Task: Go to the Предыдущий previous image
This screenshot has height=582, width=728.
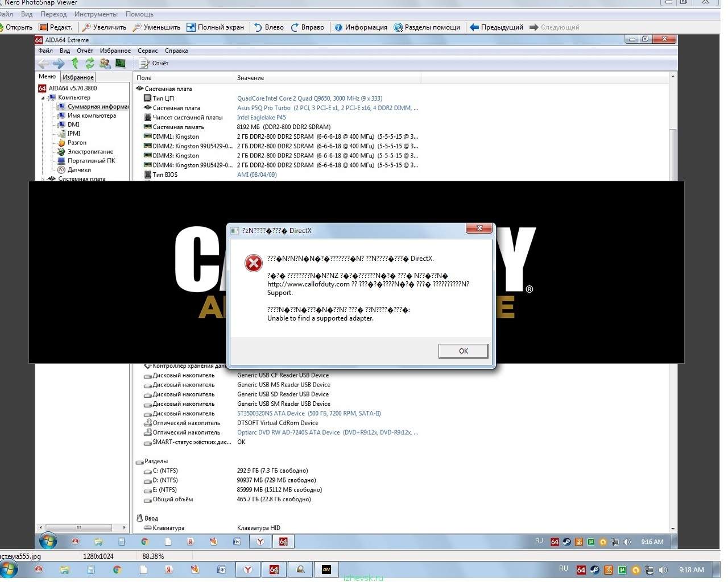Action: tap(496, 27)
